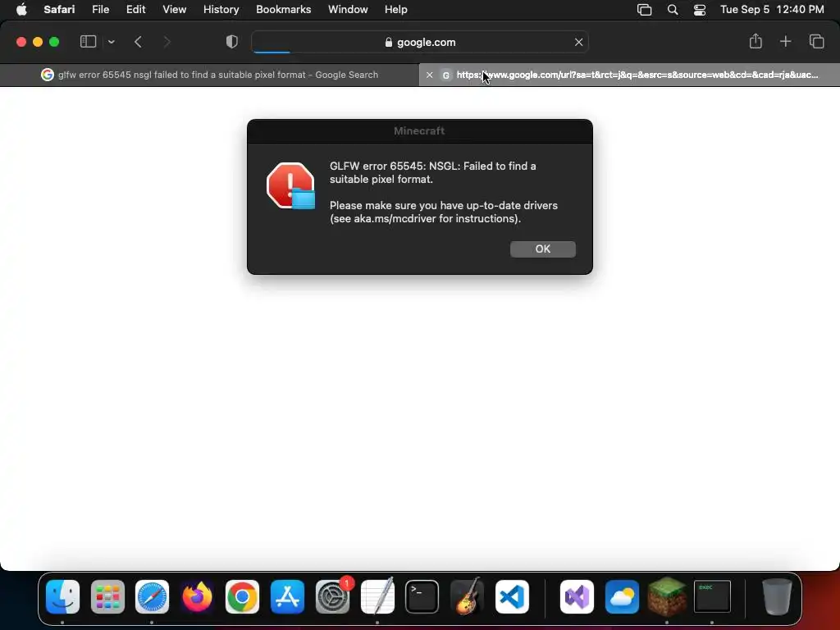Open the History menu

[x=221, y=10]
